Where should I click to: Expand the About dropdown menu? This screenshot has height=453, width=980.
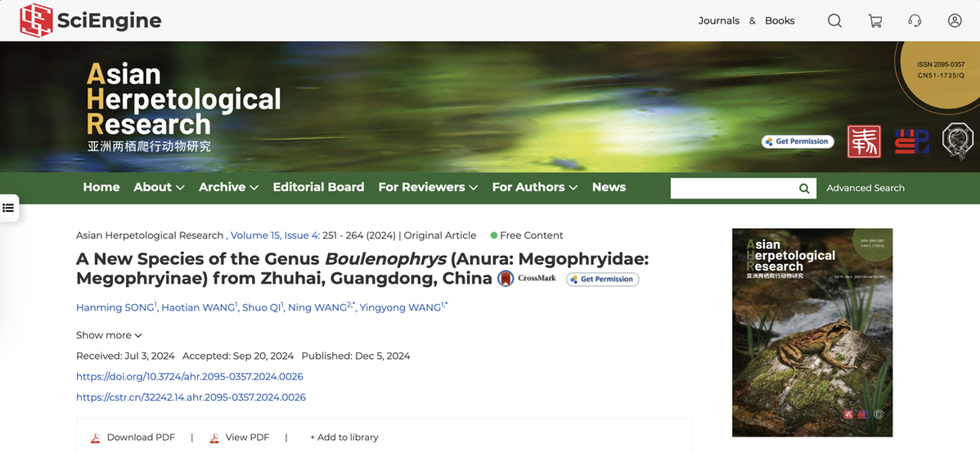pos(159,187)
